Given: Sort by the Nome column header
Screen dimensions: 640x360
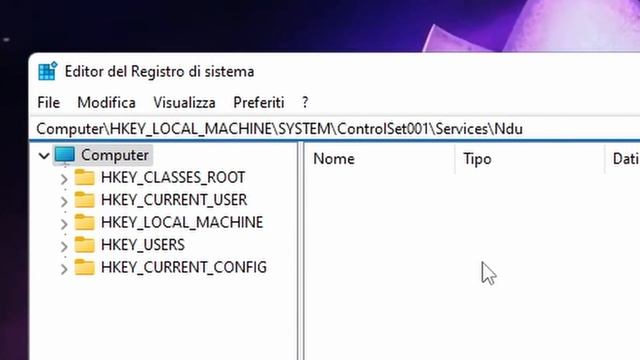Looking at the screenshot, I should (380, 159).
